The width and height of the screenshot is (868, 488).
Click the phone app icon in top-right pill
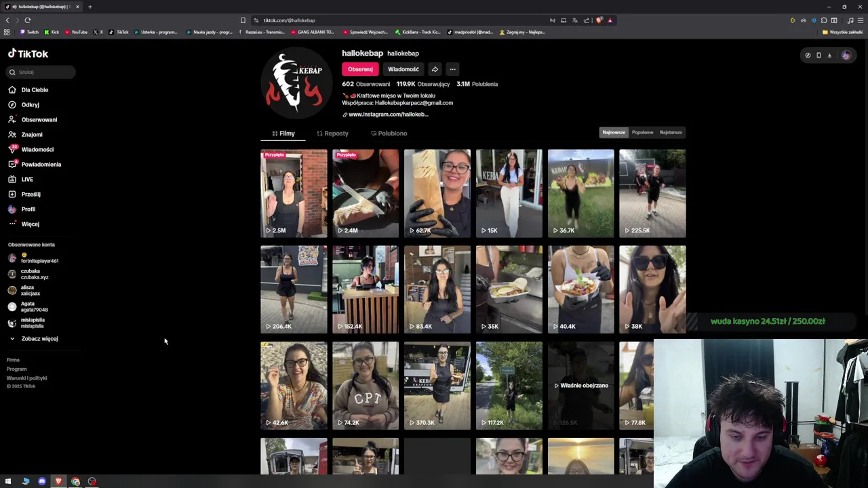(x=818, y=56)
